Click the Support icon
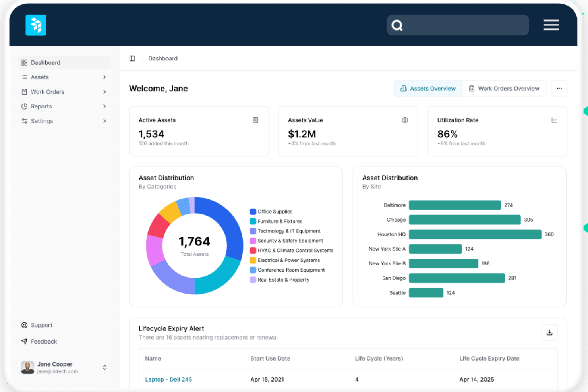The image size is (588, 392). point(24,325)
